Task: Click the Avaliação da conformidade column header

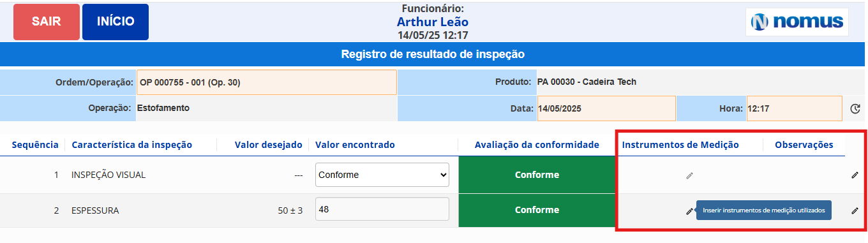Action: (537, 145)
